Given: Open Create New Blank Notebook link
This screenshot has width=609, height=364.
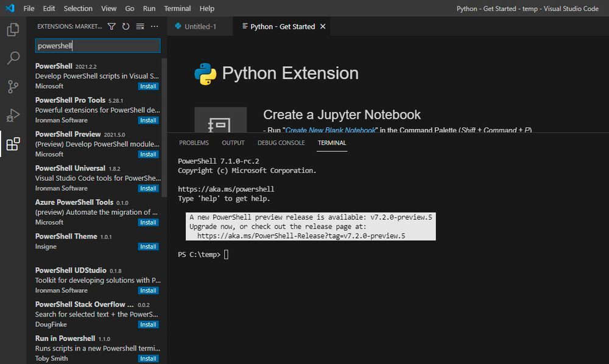Looking at the screenshot, I should 331,130.
